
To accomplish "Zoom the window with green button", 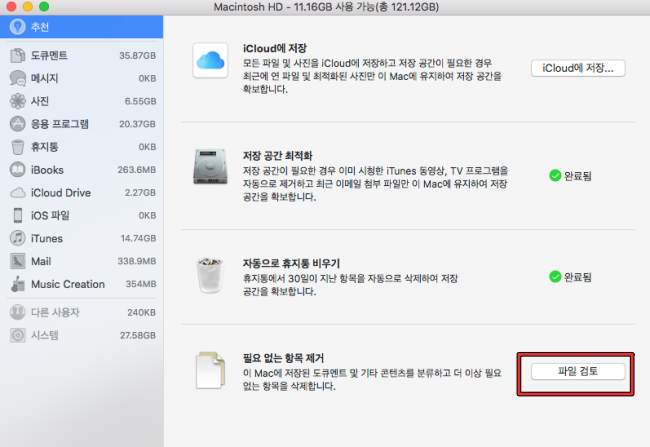I will point(44,6).
